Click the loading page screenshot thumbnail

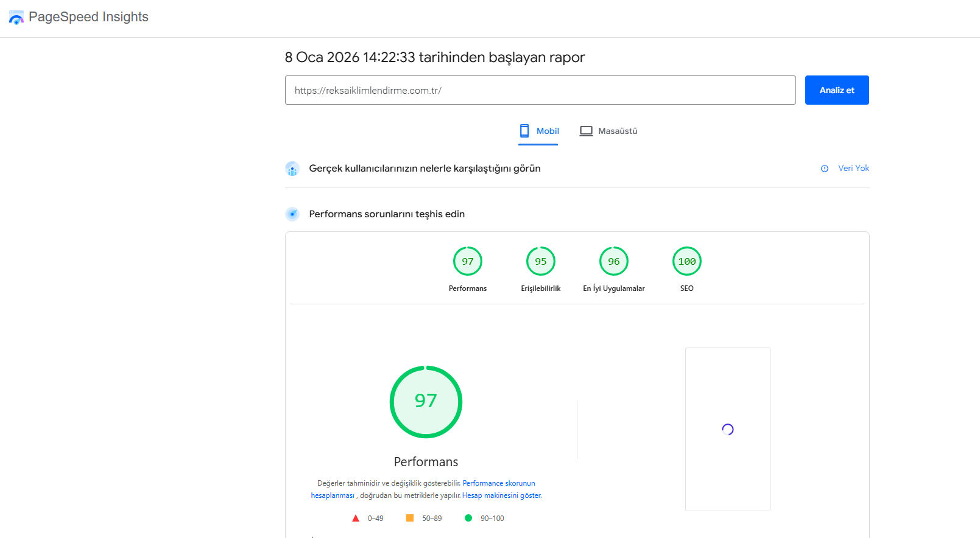coord(728,429)
